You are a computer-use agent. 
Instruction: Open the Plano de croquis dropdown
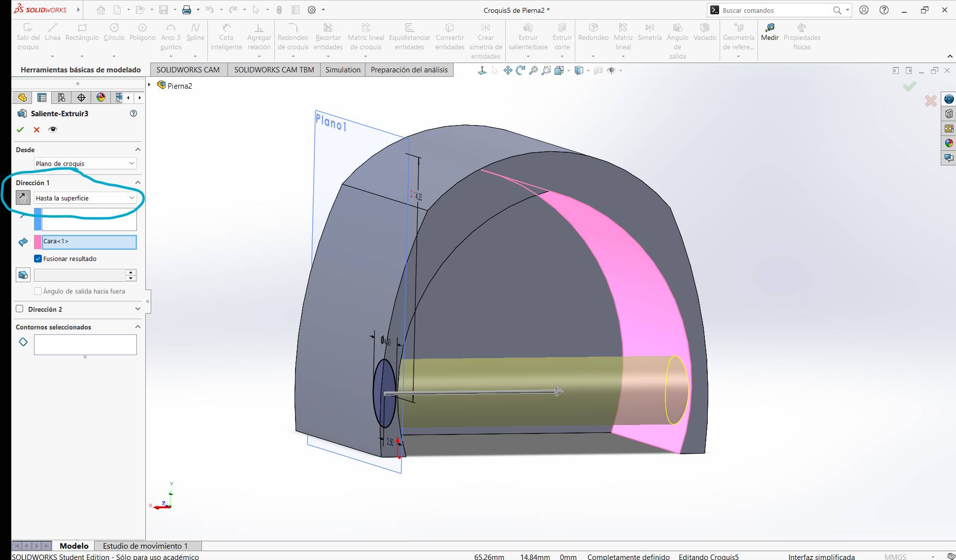tap(85, 164)
